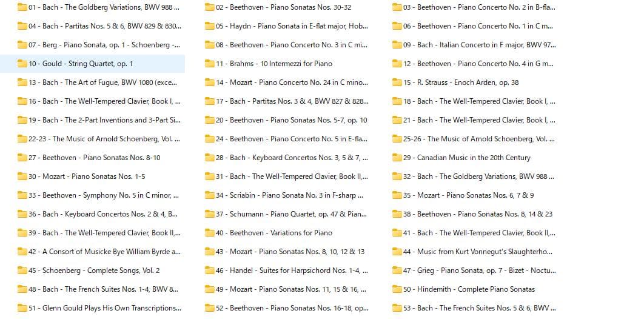Click folder icon for 45 - Schoenberg Complete Songs

tap(22, 270)
